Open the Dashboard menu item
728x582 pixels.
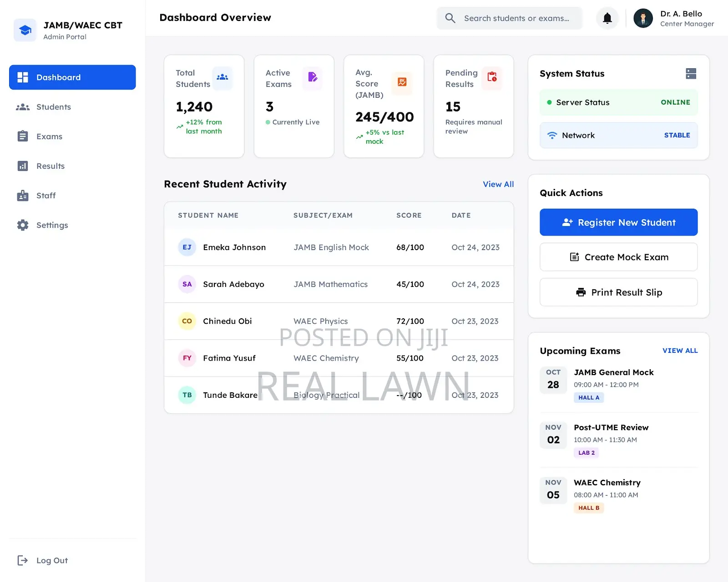pyautogui.click(x=72, y=77)
